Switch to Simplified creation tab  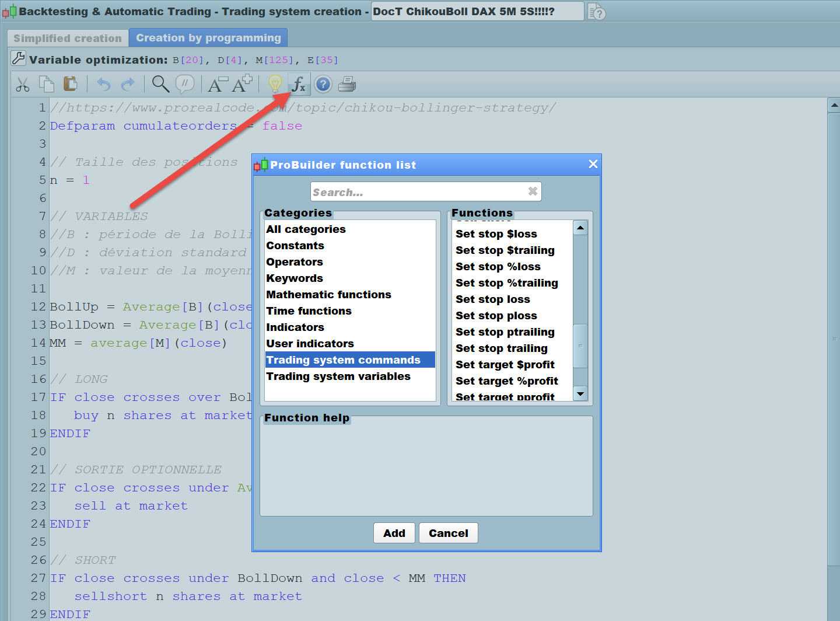pos(68,39)
